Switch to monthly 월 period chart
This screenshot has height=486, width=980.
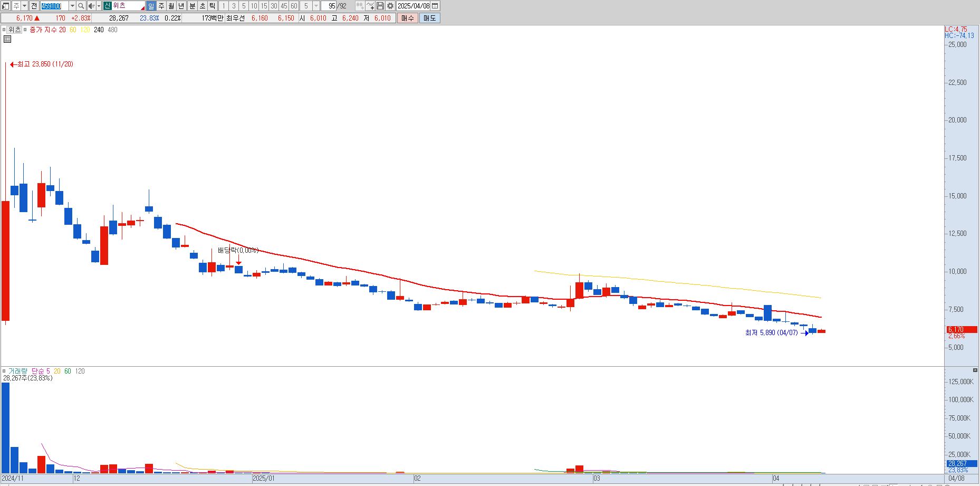[171, 6]
